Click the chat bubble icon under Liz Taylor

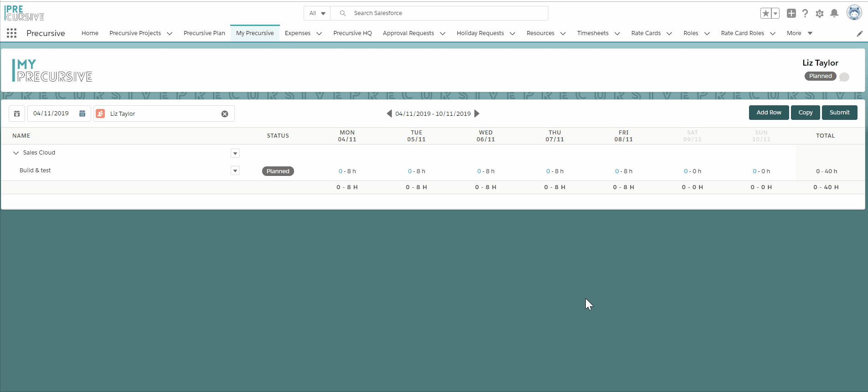(844, 77)
